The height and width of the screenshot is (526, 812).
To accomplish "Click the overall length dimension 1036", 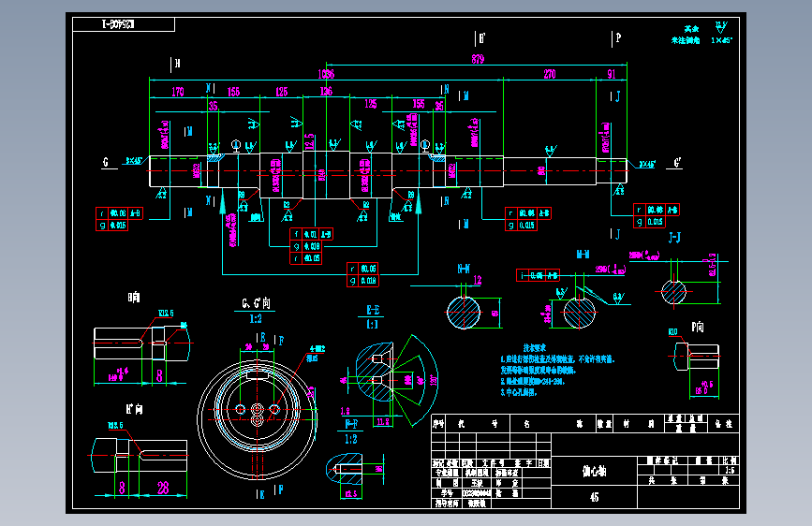I will pos(326,74).
